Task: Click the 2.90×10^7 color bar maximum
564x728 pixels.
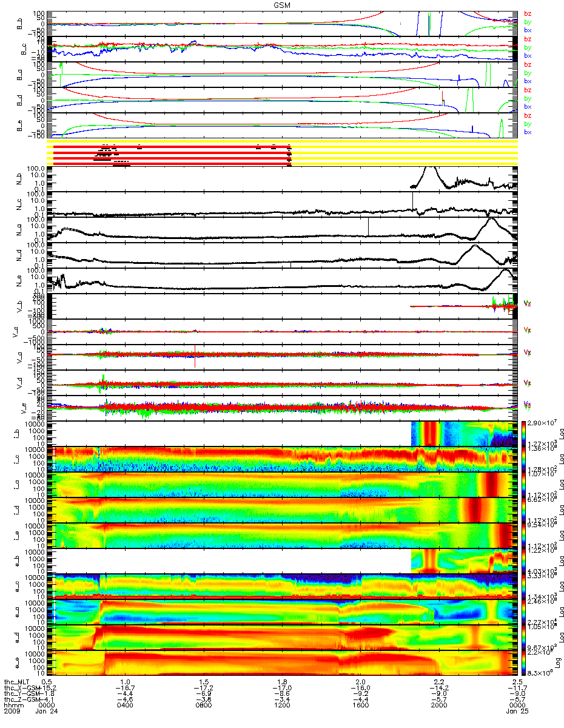Action: point(543,422)
